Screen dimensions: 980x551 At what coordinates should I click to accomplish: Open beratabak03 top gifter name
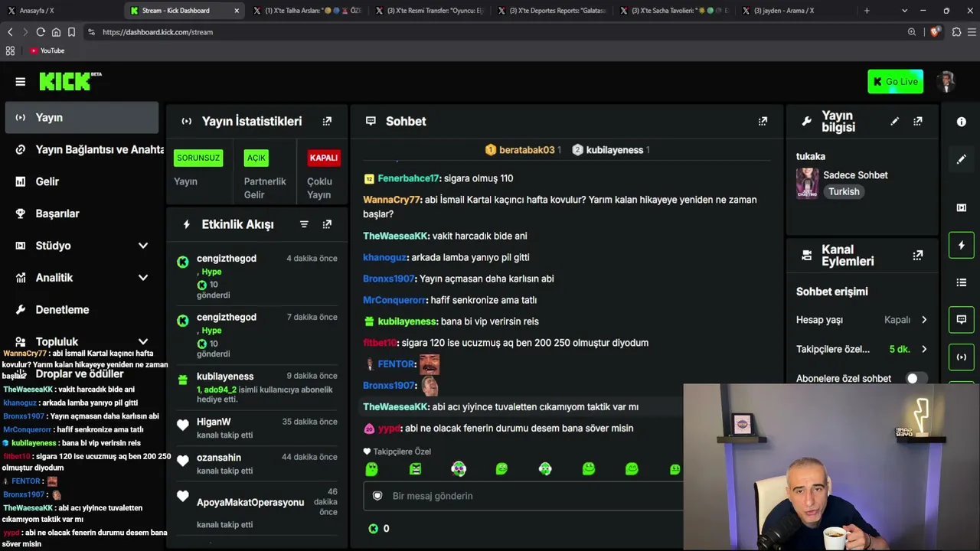click(x=527, y=150)
